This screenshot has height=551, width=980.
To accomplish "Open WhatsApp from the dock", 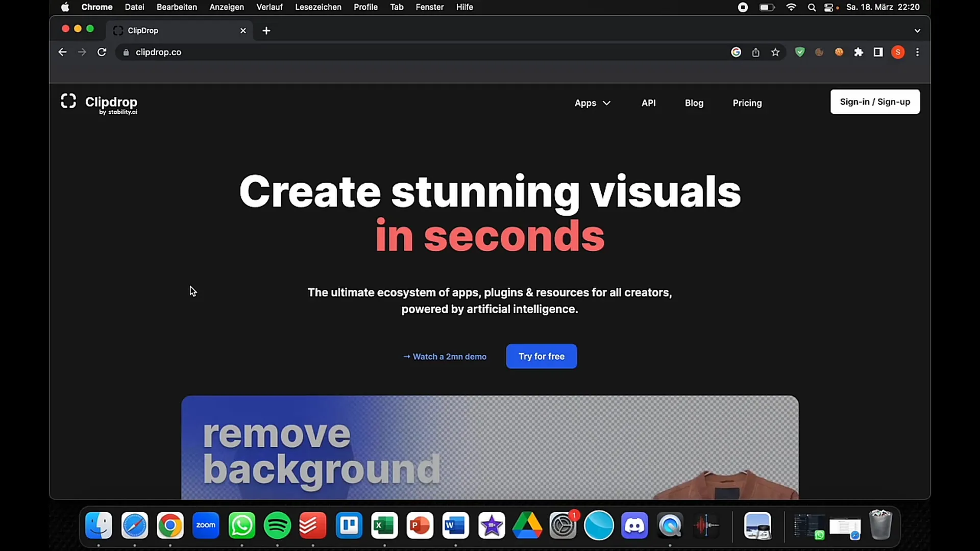I will (x=242, y=525).
